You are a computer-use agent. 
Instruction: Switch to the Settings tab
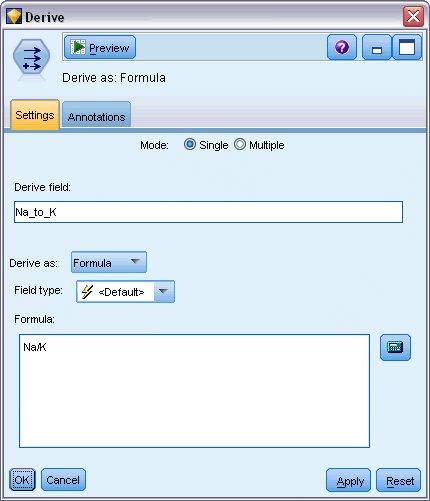coord(35,115)
